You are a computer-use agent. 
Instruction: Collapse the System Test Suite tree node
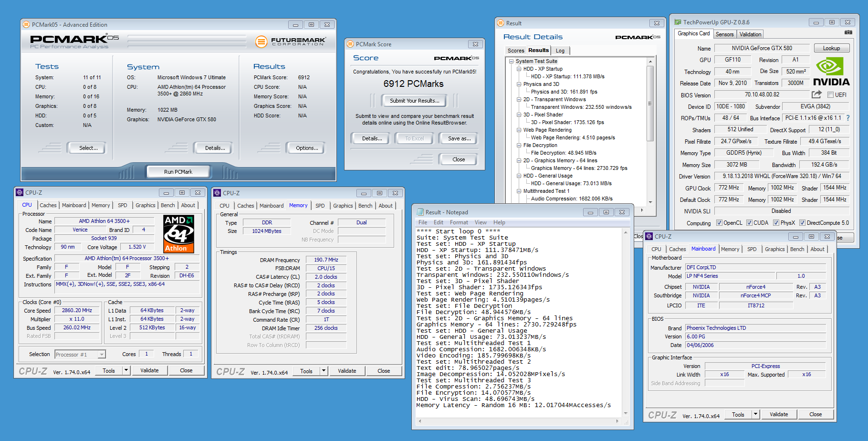pos(511,61)
